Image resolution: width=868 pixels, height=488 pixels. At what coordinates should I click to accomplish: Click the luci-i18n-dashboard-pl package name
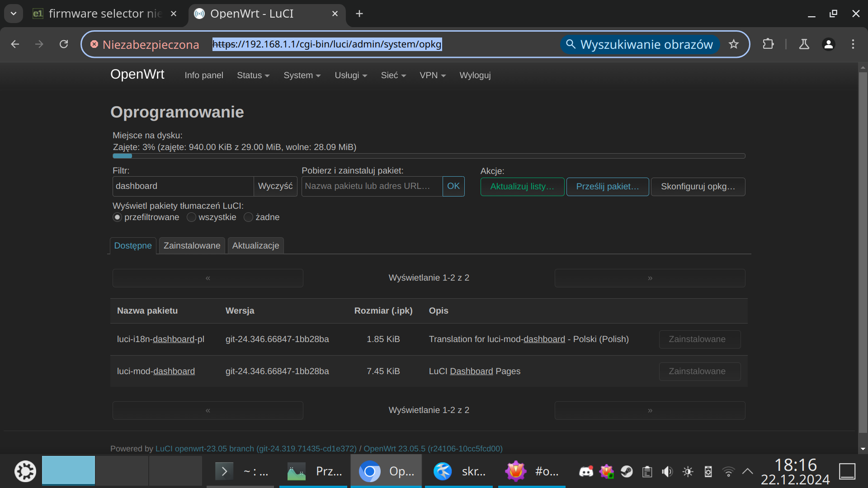160,339
